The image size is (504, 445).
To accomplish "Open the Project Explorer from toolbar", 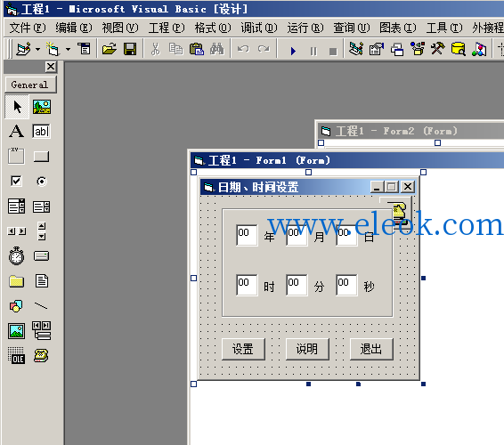I will click(x=356, y=49).
